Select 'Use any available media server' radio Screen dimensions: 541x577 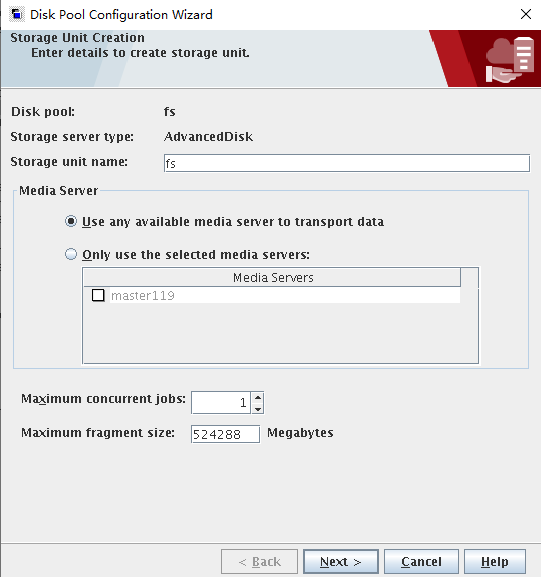pos(71,222)
